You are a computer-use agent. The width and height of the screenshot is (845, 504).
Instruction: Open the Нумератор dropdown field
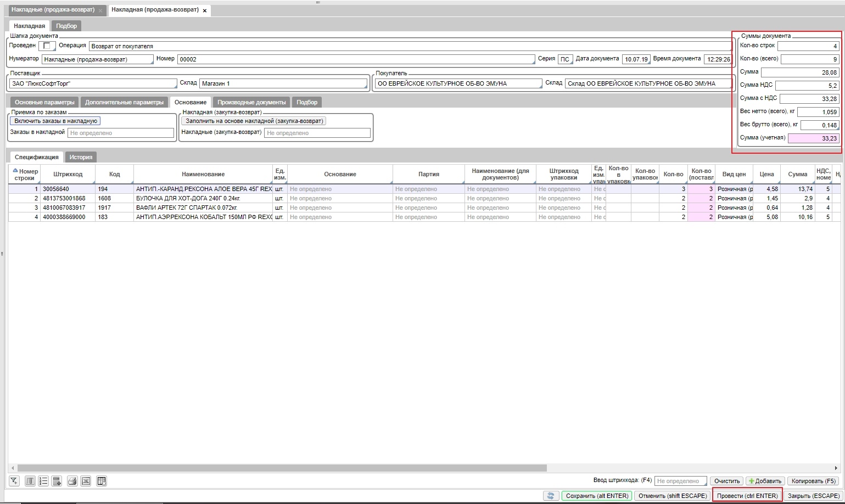coord(97,59)
